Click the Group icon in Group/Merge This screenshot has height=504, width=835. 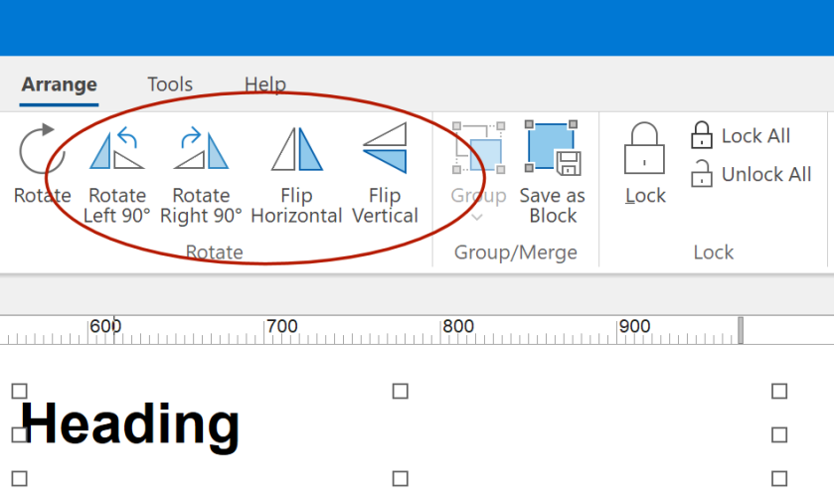(x=478, y=148)
